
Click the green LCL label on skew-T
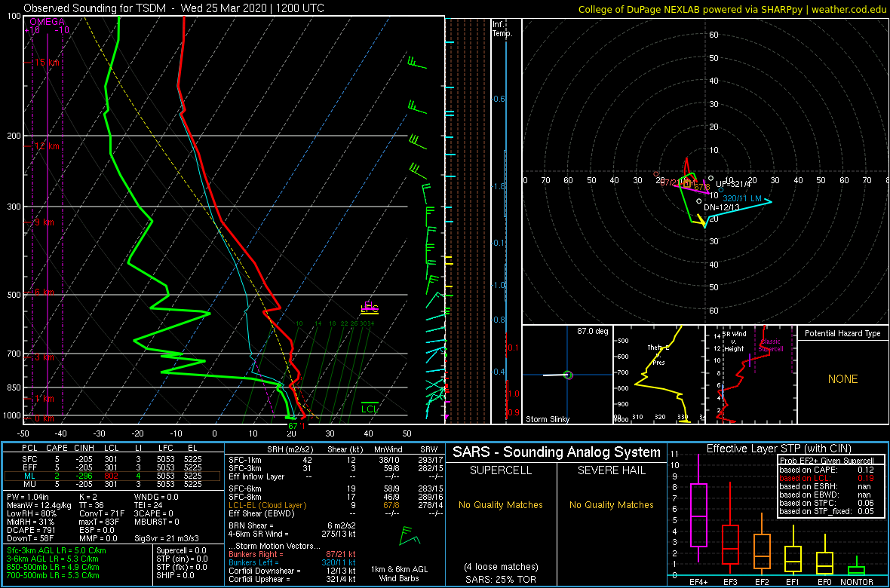(370, 408)
